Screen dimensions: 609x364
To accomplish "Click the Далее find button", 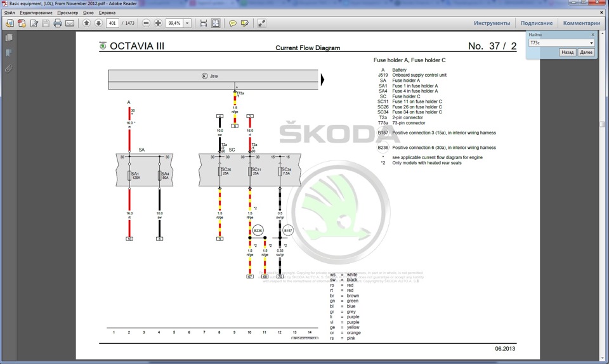I will (x=586, y=52).
